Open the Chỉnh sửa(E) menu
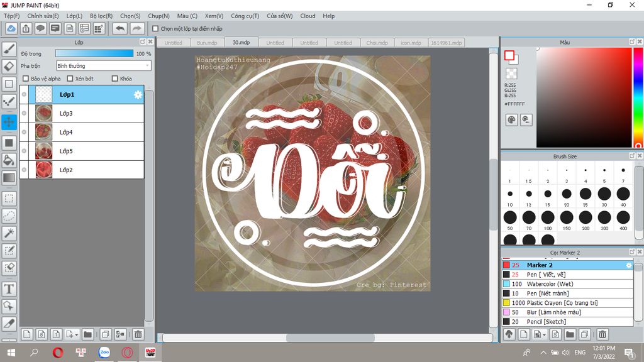The image size is (644, 362). click(x=43, y=16)
